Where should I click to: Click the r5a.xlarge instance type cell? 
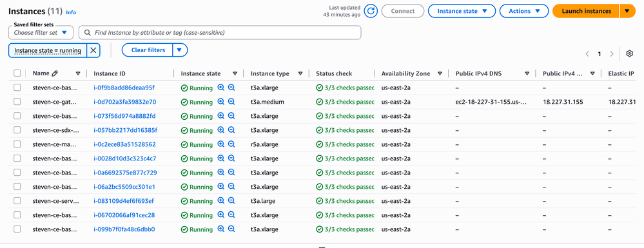tap(264, 144)
